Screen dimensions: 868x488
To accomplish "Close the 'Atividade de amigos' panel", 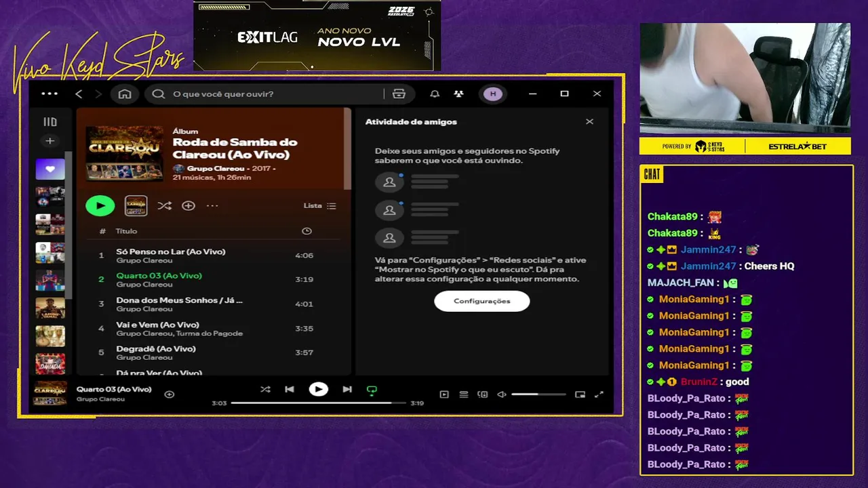I will click(x=589, y=121).
